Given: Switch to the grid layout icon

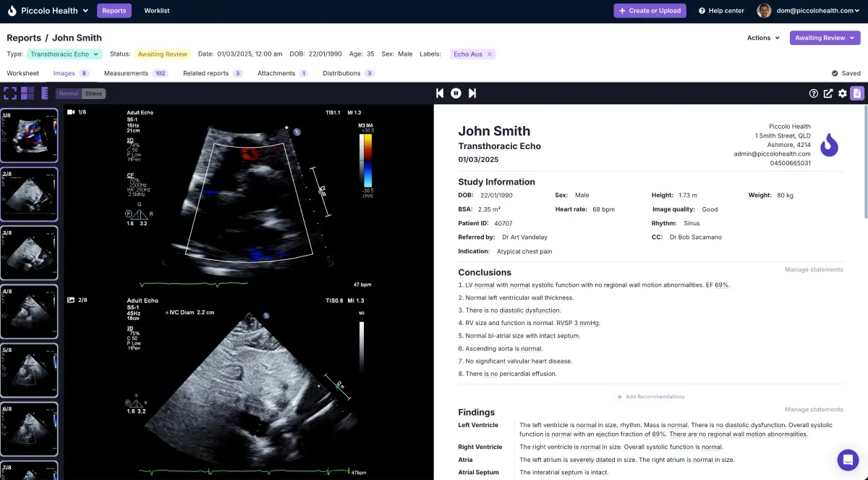Looking at the screenshot, I should [x=27, y=93].
